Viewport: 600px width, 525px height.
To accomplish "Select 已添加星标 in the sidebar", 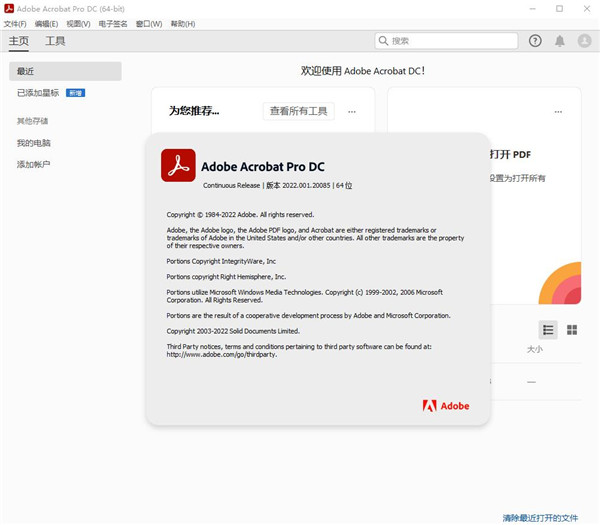I will [38, 93].
